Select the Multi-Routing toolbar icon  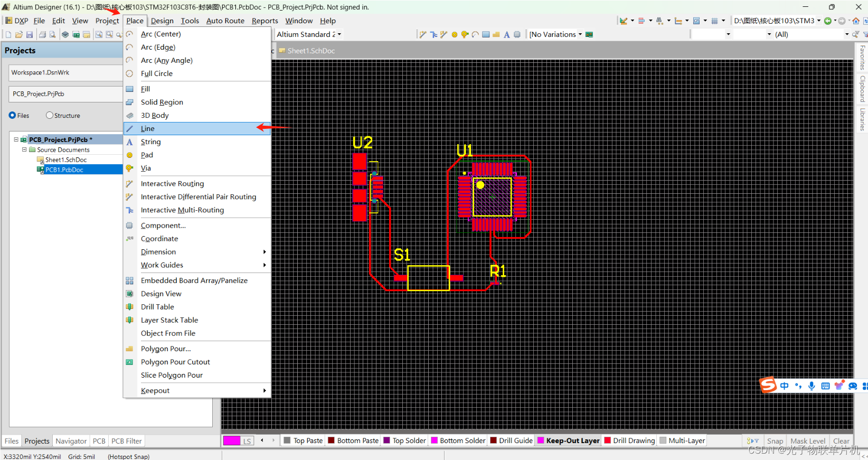[433, 34]
